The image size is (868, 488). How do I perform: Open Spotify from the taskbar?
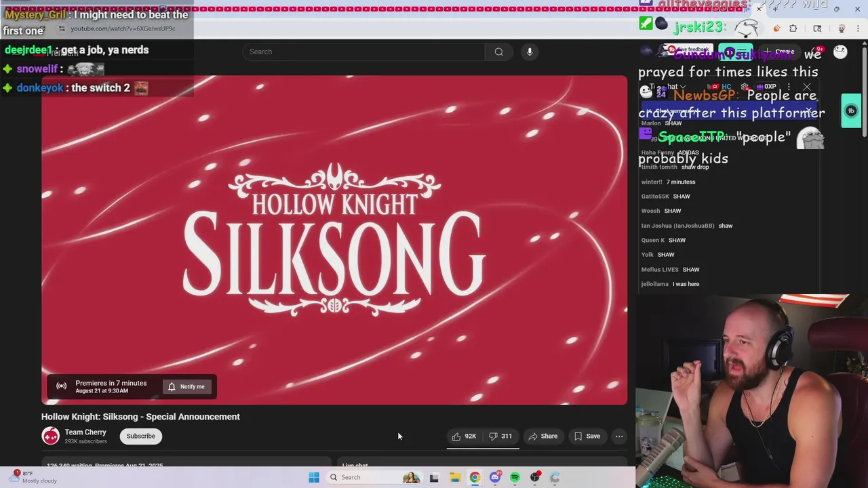515,477
